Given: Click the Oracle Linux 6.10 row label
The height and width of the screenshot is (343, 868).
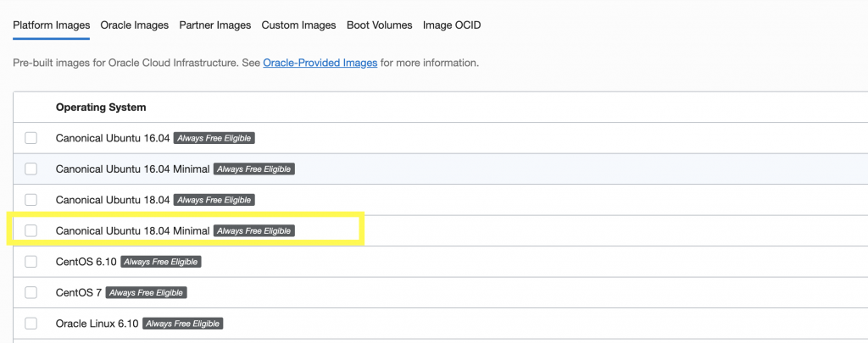Looking at the screenshot, I should tap(97, 324).
